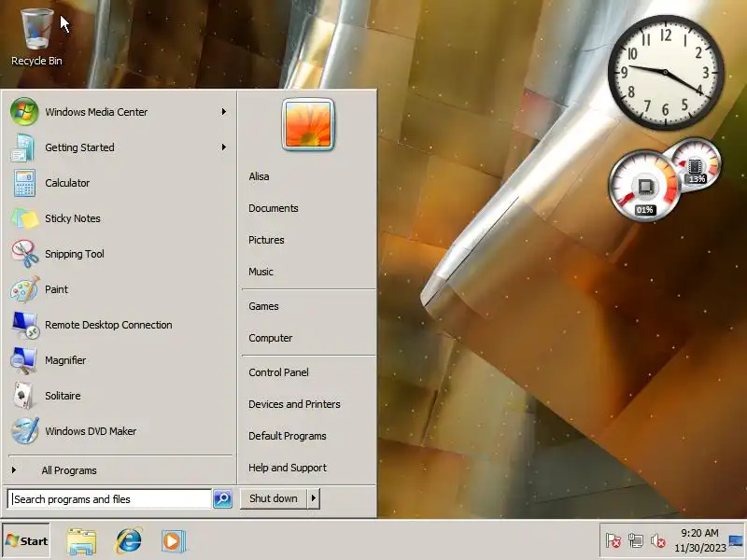Click the Paint palette icon
The image size is (747, 560).
pyautogui.click(x=25, y=289)
